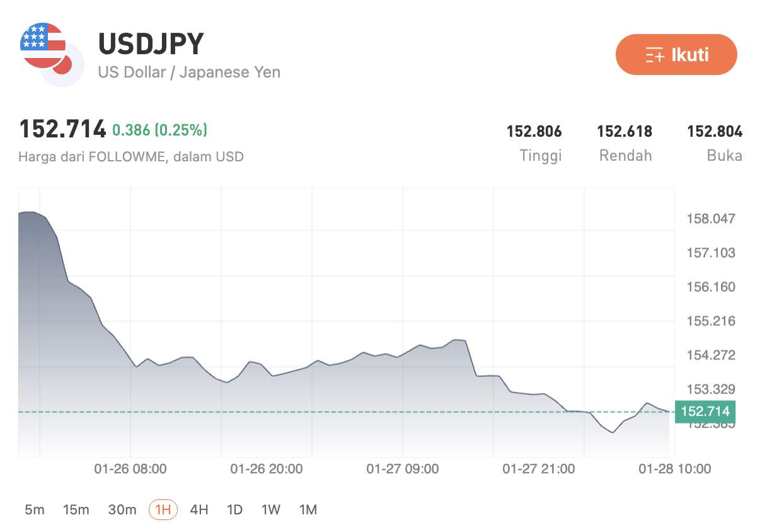Open the 4H chart view

[x=199, y=510]
